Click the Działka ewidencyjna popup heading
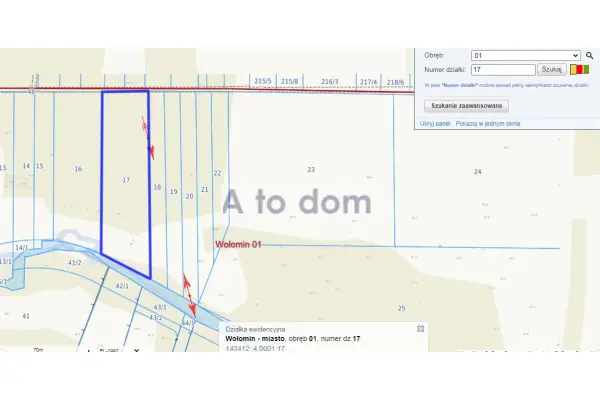 [255, 329]
